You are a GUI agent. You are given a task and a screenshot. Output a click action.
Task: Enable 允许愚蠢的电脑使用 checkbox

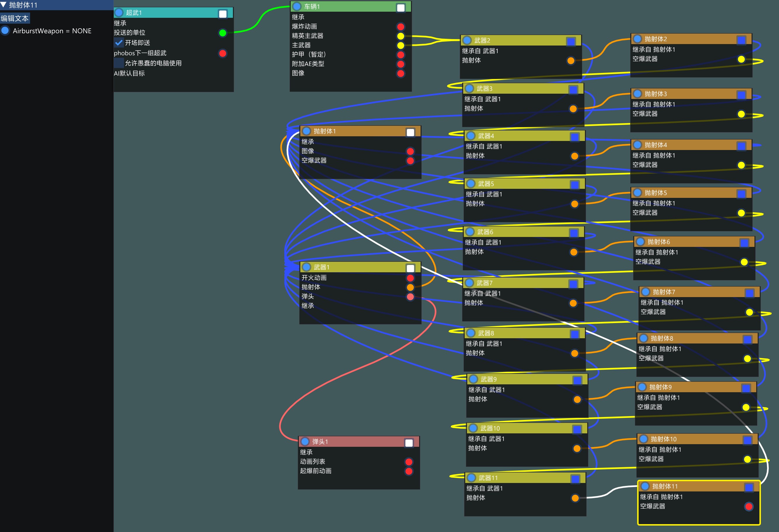[x=119, y=63]
